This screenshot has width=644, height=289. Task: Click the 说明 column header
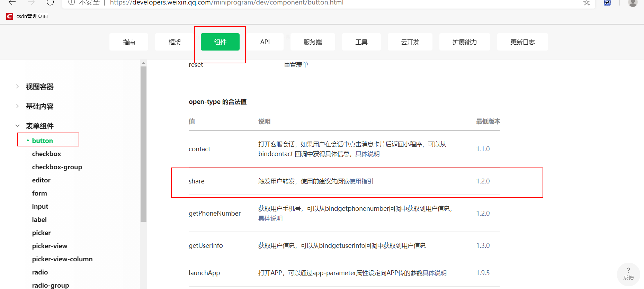point(264,121)
